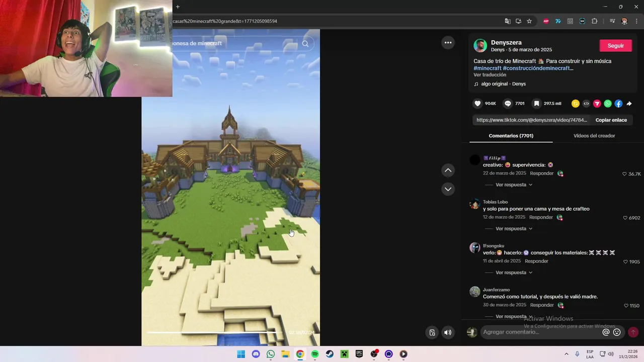Go to next video with down arrow

[448, 189]
